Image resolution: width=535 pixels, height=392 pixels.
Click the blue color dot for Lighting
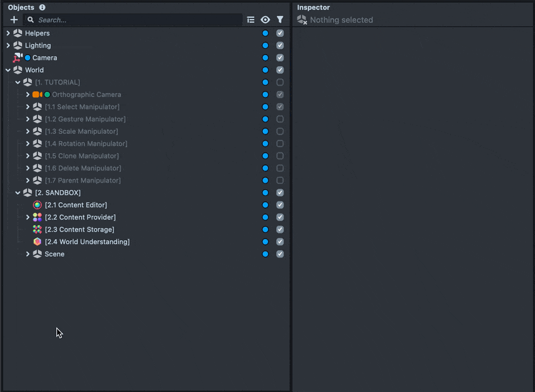[x=265, y=45]
